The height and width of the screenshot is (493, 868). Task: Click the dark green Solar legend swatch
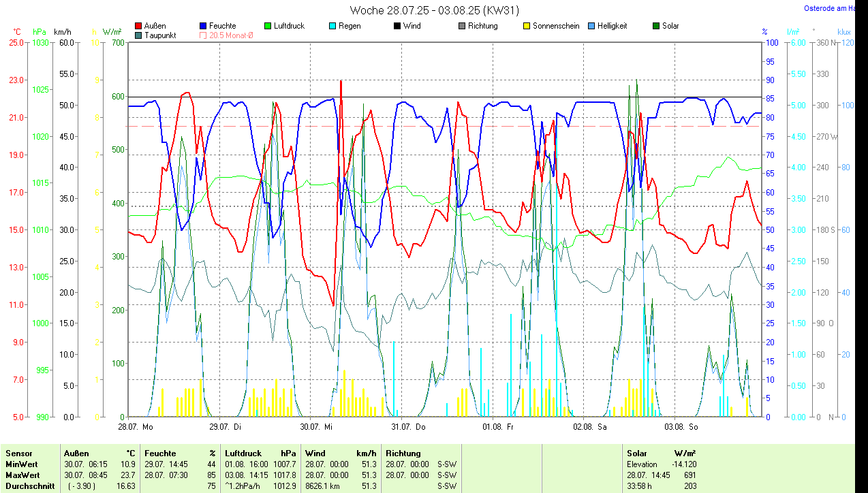click(657, 26)
